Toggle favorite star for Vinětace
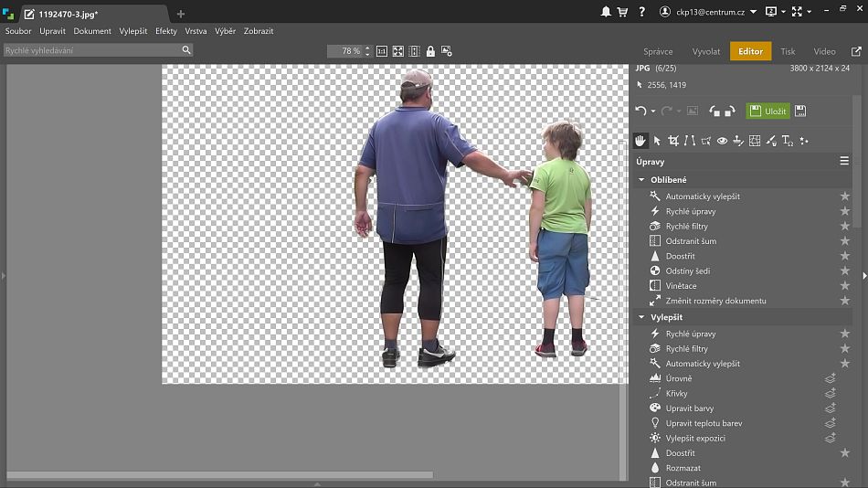This screenshot has width=868, height=488. pos(844,286)
